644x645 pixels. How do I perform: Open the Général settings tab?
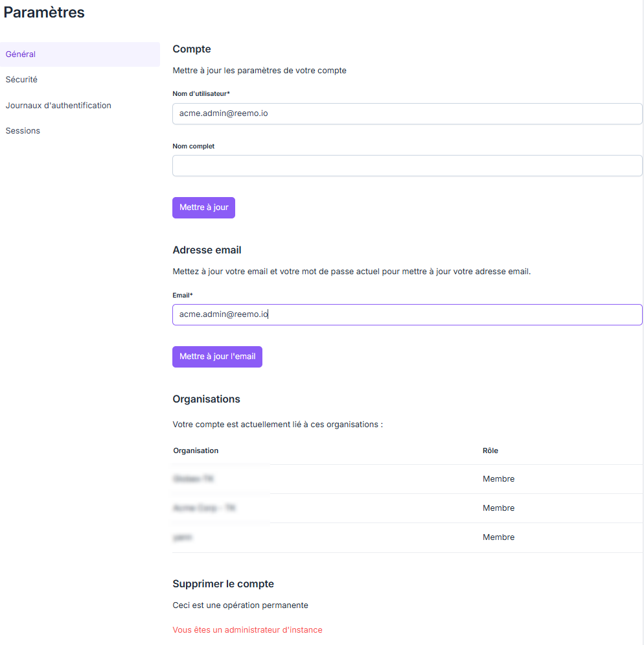tap(80, 54)
